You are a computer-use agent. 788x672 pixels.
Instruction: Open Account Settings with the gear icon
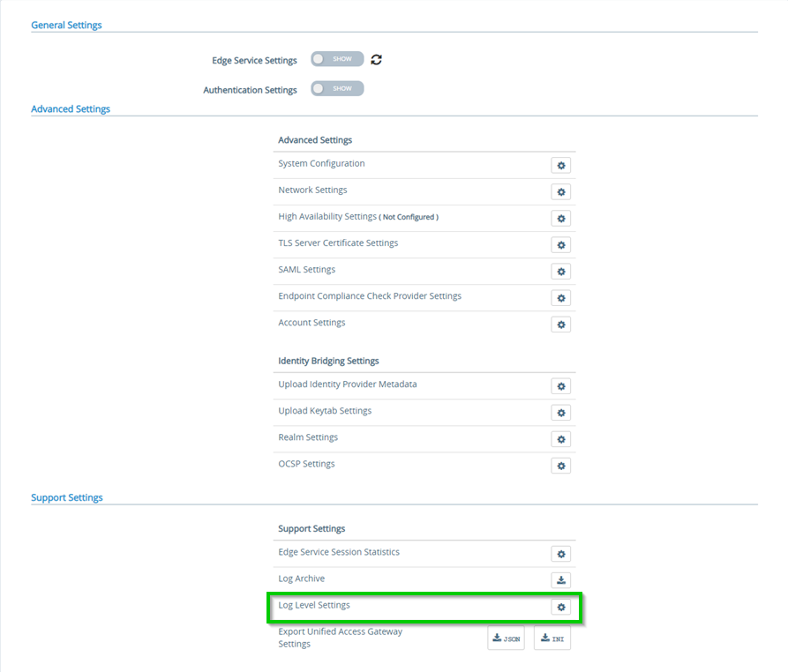561,324
